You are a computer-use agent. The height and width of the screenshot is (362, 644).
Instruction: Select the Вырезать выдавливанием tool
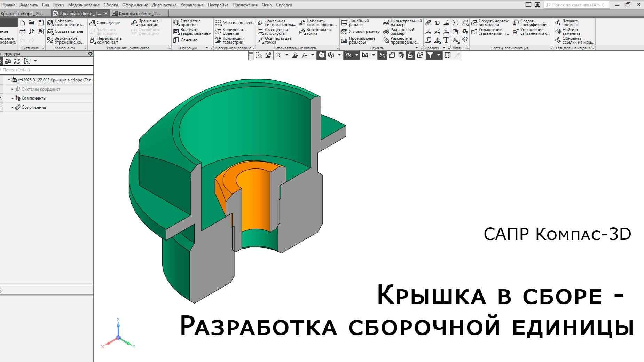(193, 31)
